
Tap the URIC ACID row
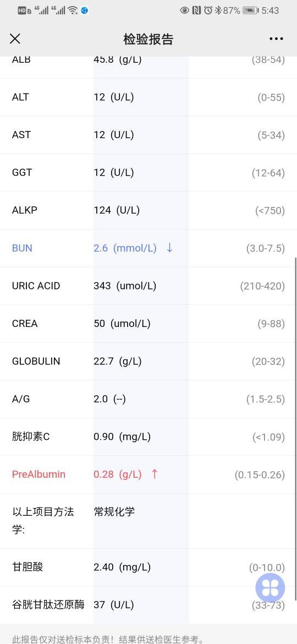148,286
